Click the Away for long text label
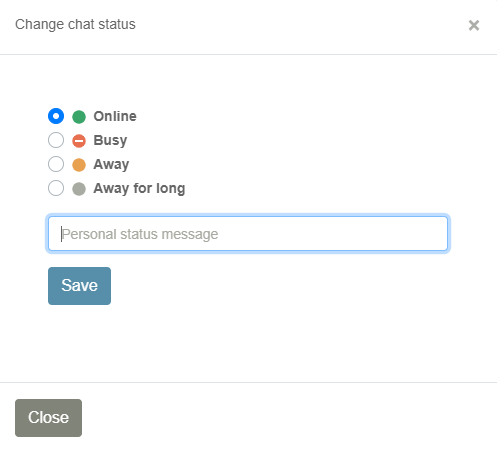The width and height of the screenshot is (497, 450). point(139,188)
